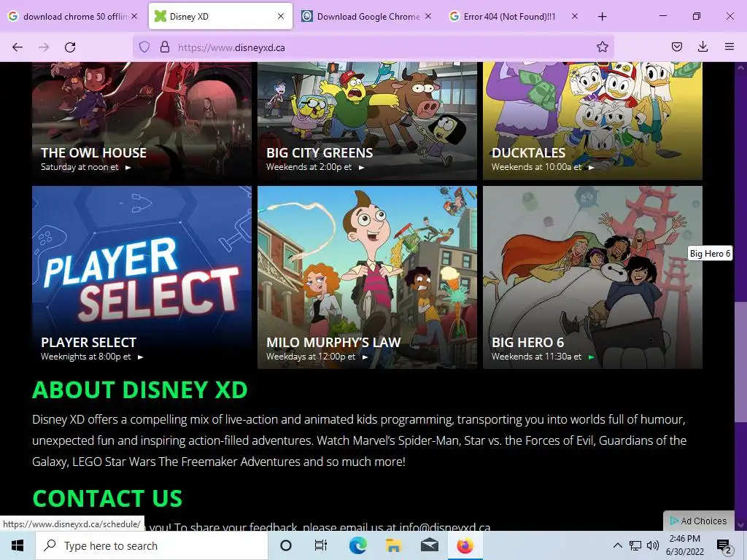
Task: Click arrow beside Weeknights at 8:00p et
Action: click(140, 357)
